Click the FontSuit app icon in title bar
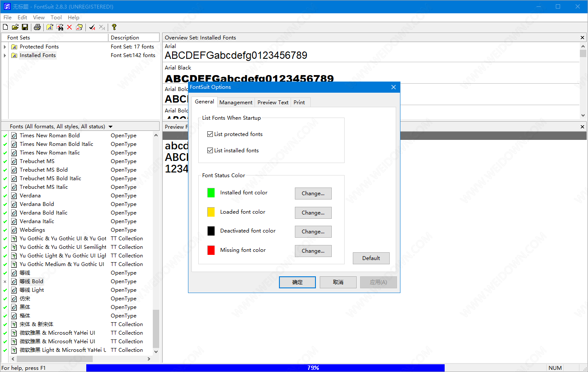Screen dimensions: 588x372 (6, 6)
